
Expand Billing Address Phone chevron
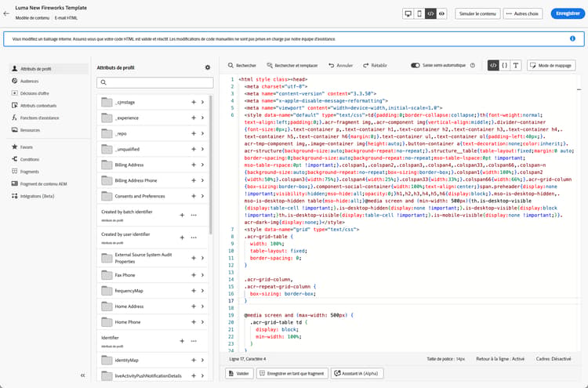(x=202, y=181)
